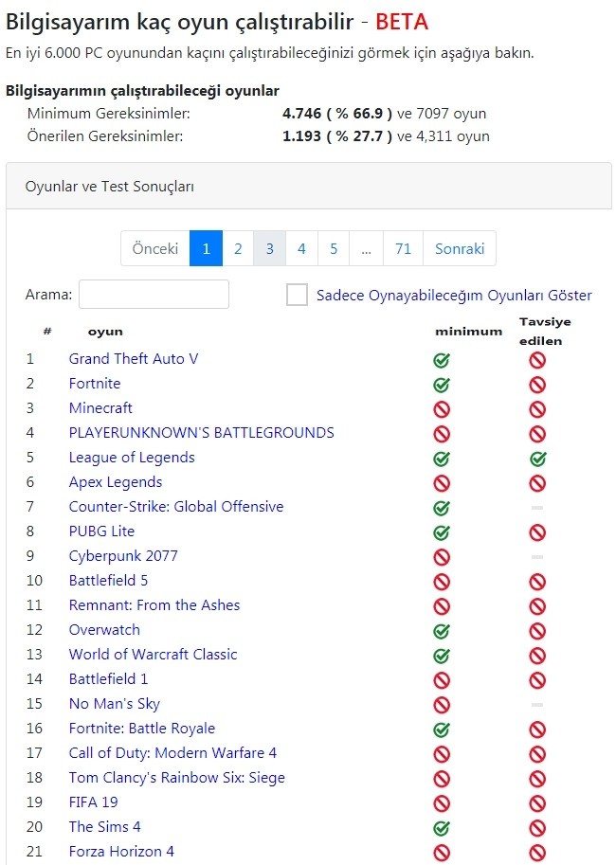The image size is (616, 865).
Task: Click League of Legends green recommended checkmark
Action: coord(537,459)
